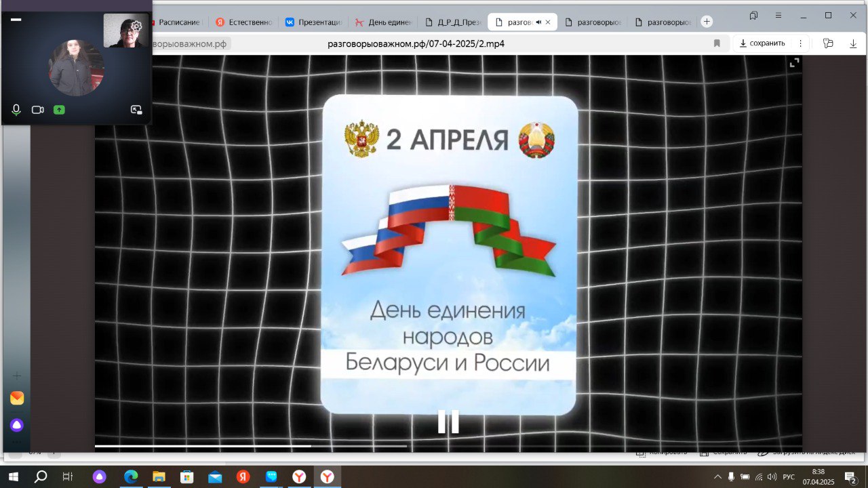Check battery status in the system tray
This screenshot has width=868, height=488.
745,477
